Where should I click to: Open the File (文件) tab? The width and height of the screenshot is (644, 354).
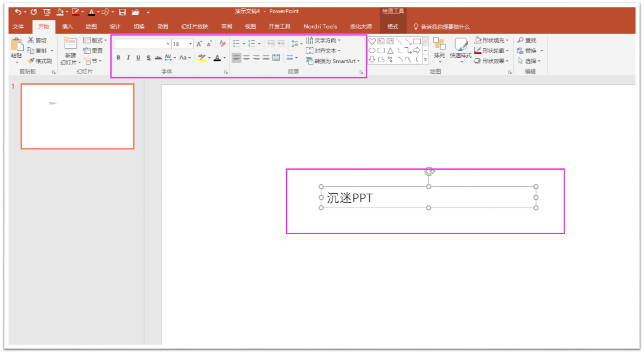coord(18,27)
